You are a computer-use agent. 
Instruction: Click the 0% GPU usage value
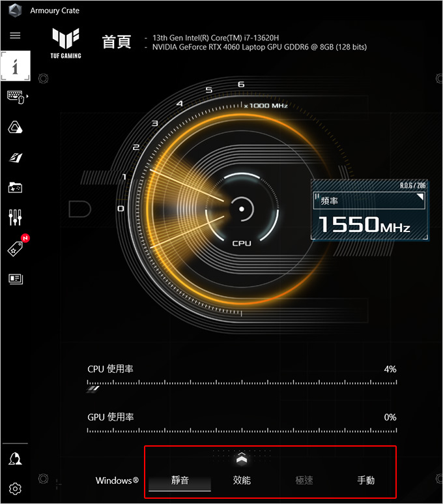coord(390,417)
